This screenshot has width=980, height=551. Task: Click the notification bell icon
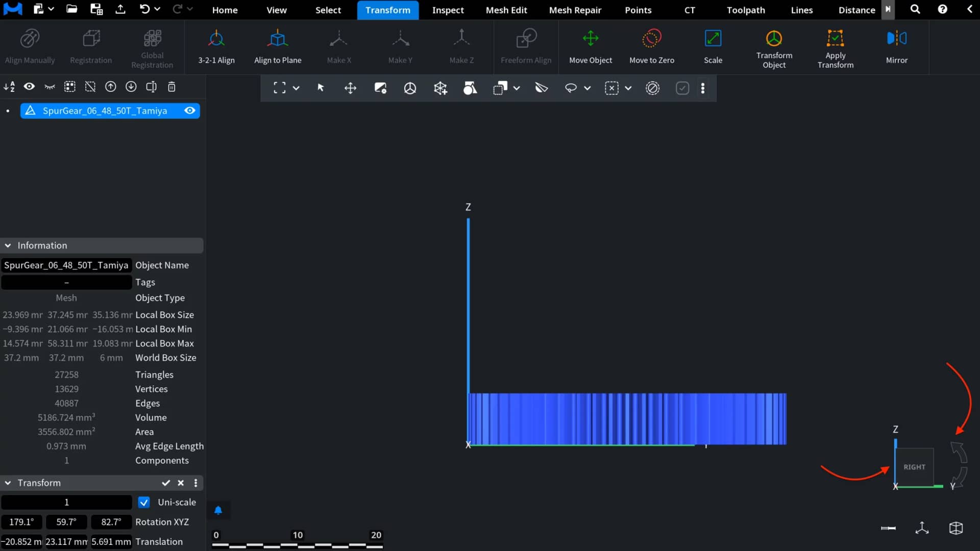[218, 510]
